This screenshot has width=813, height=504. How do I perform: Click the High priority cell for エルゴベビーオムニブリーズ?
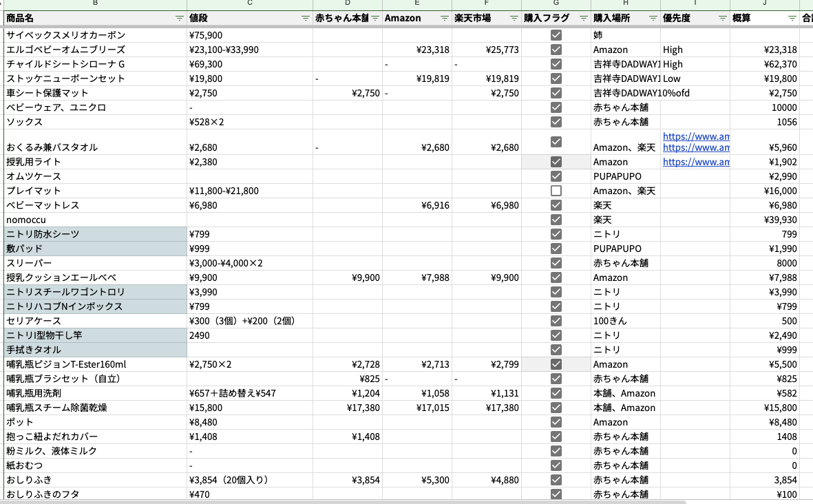[x=695, y=50]
